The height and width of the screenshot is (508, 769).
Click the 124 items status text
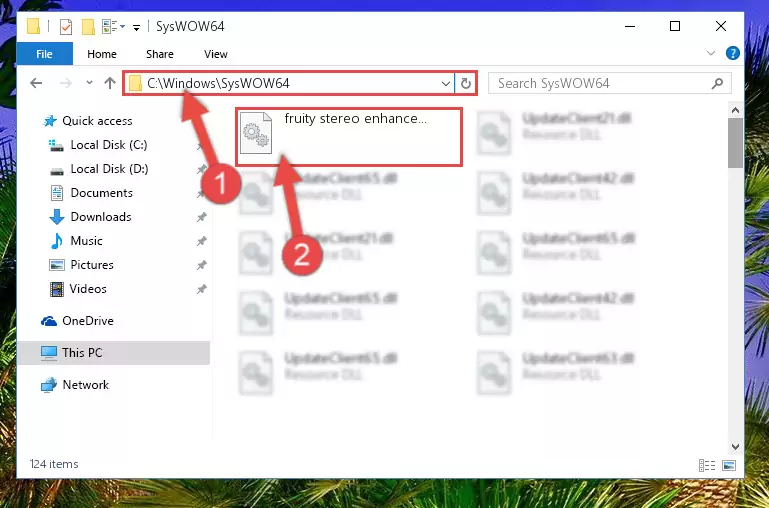(x=54, y=464)
